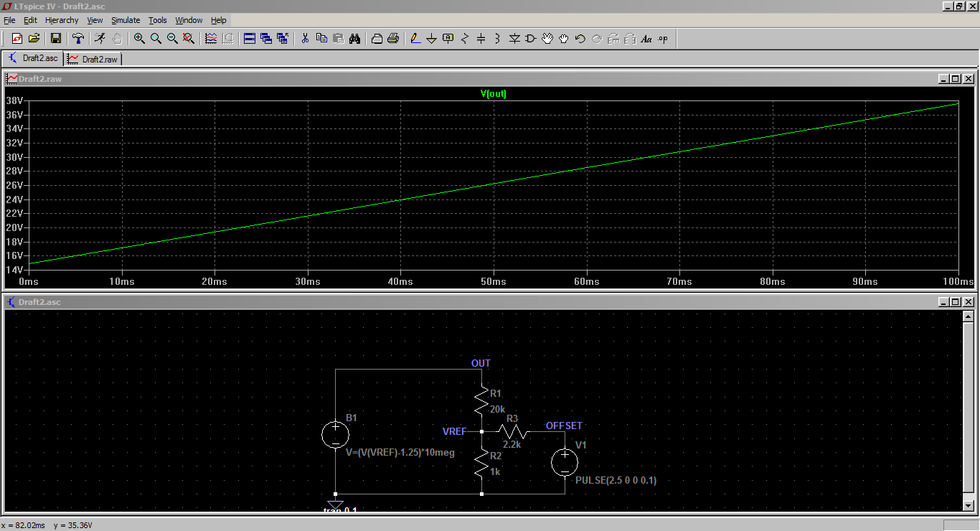
Task: Select the Pan magnifier tool
Action: point(156,39)
